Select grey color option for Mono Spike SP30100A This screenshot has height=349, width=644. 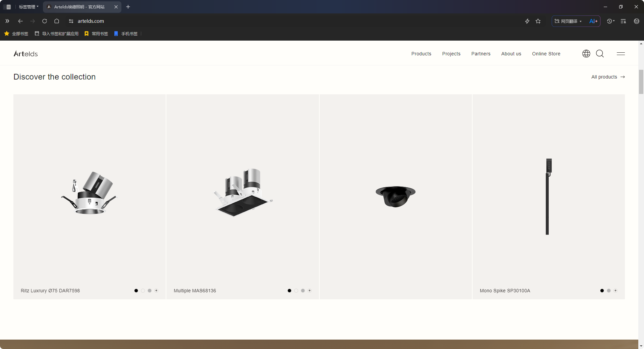[609, 291]
